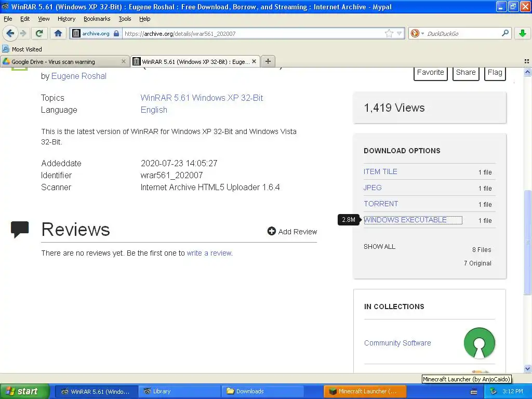Viewport: 532px width, 399px height.
Task: Click the Flag button
Action: 495,73
